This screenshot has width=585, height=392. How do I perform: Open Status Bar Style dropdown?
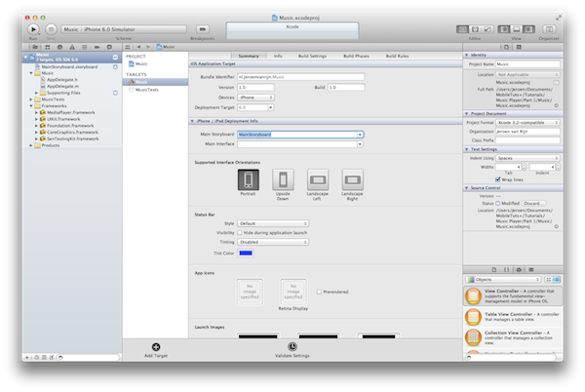(x=273, y=223)
